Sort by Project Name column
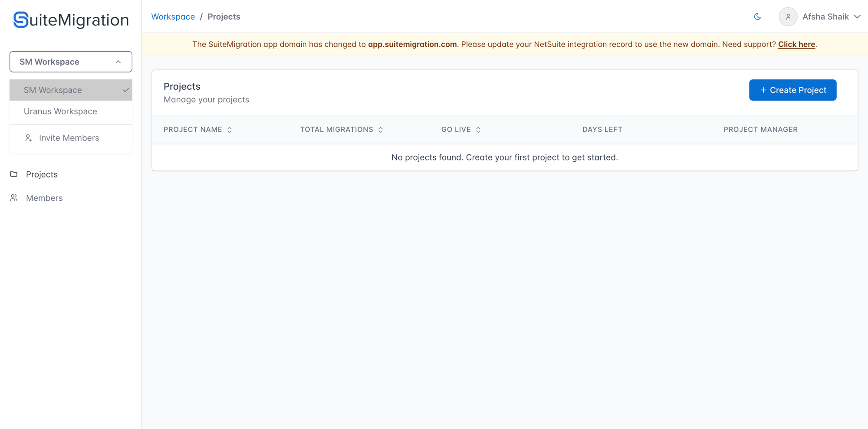 click(198, 129)
